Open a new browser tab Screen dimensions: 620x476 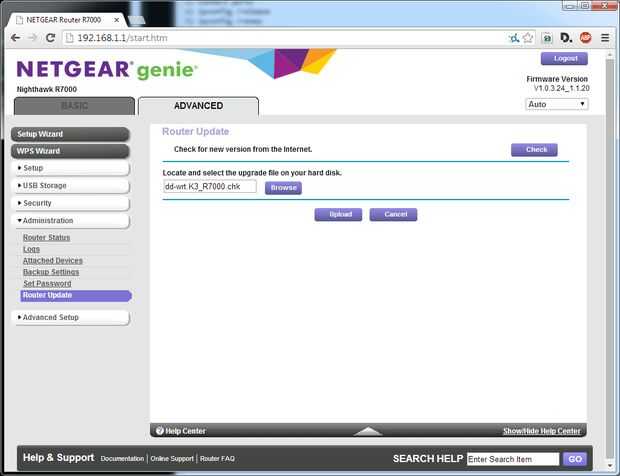click(136, 20)
